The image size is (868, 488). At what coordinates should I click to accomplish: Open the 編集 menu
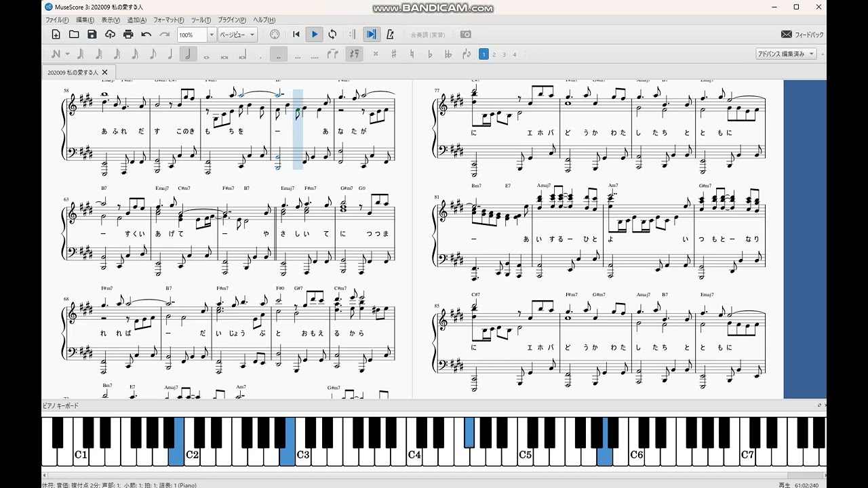[85, 20]
